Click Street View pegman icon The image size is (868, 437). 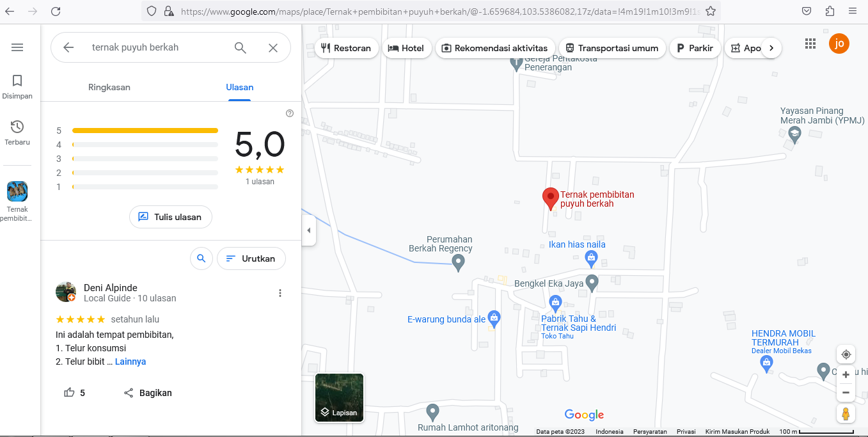point(846,414)
